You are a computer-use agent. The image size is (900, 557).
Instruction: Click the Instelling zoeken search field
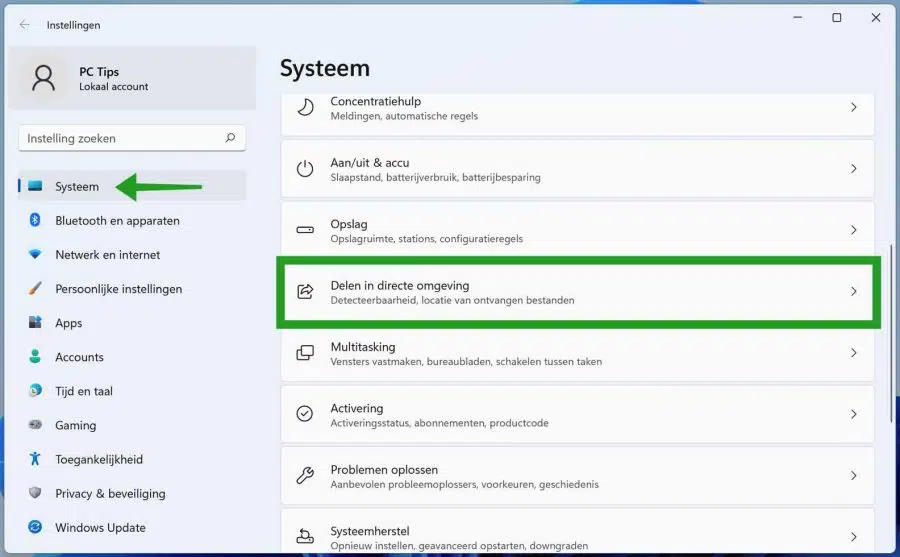pyautogui.click(x=132, y=138)
